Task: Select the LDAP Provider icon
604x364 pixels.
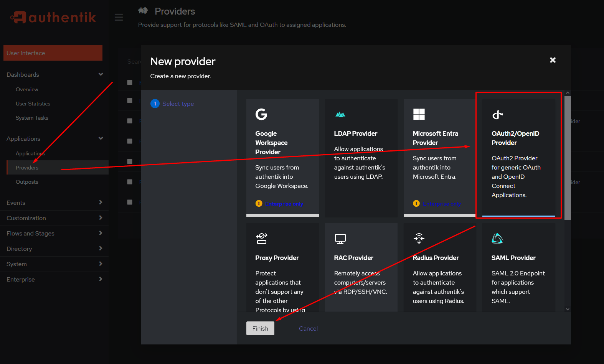Action: [x=340, y=114]
